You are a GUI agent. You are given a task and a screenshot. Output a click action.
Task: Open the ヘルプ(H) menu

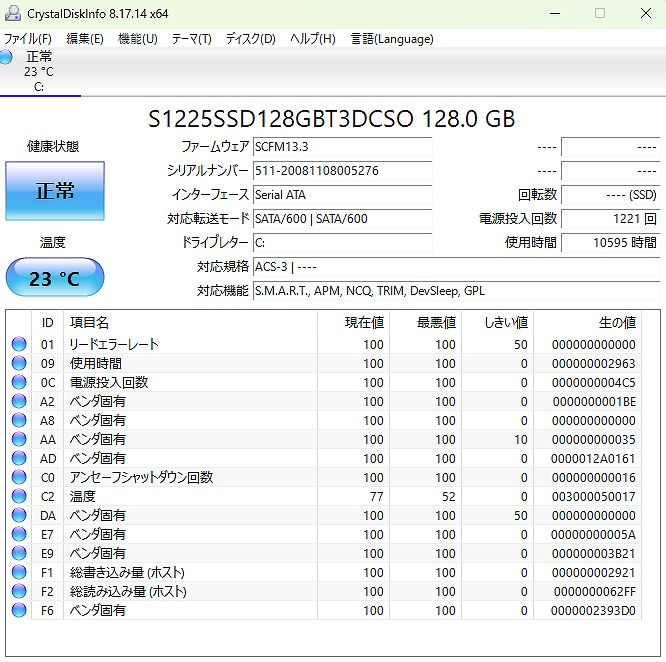tap(313, 39)
